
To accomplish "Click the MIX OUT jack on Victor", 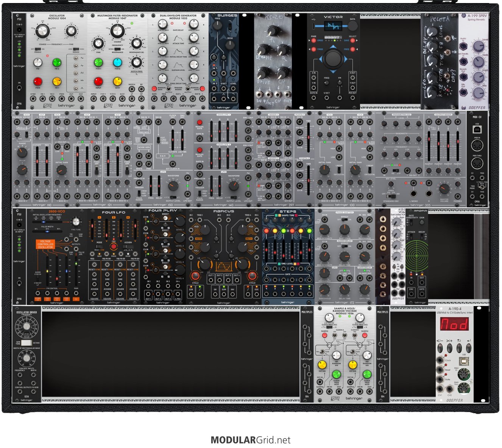I will coord(352,98).
